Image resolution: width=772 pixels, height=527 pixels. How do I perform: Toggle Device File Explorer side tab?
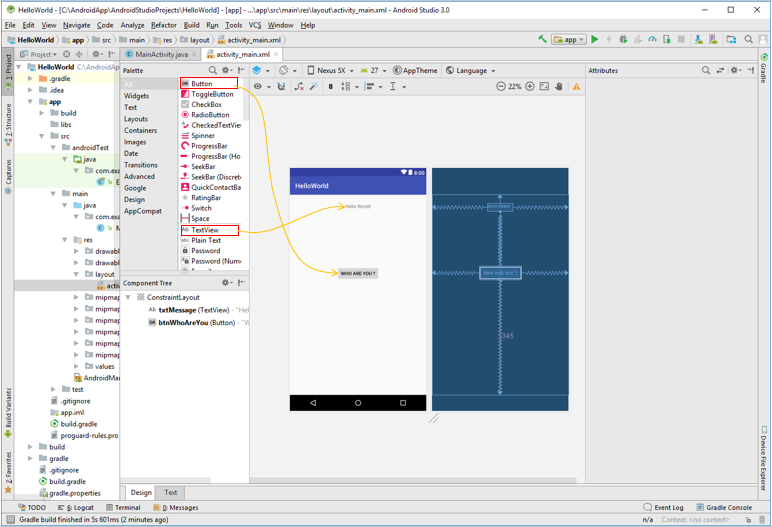(764, 458)
